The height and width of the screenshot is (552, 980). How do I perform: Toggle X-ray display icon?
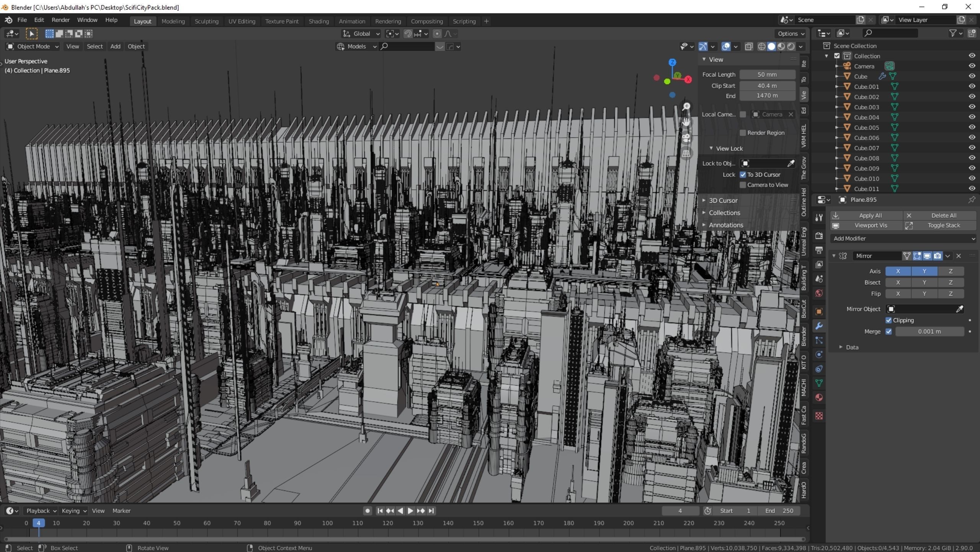[749, 46]
